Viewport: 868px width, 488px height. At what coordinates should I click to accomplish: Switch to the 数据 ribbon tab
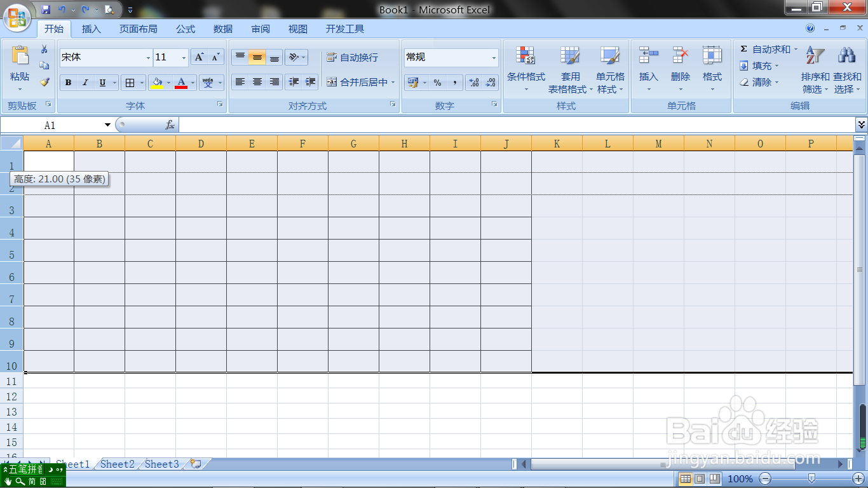tap(223, 29)
